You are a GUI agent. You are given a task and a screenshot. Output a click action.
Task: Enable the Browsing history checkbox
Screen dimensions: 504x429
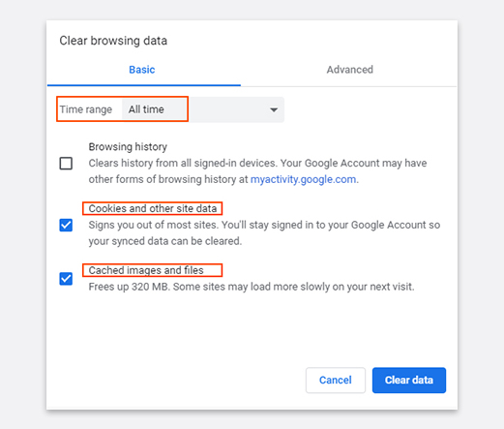coord(66,163)
